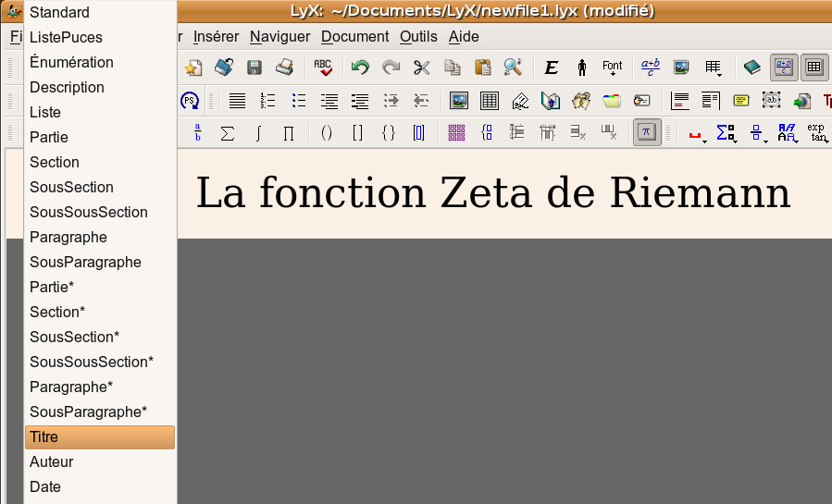Toggle the math toolbar button
The height and width of the screenshot is (504, 832).
tap(783, 68)
